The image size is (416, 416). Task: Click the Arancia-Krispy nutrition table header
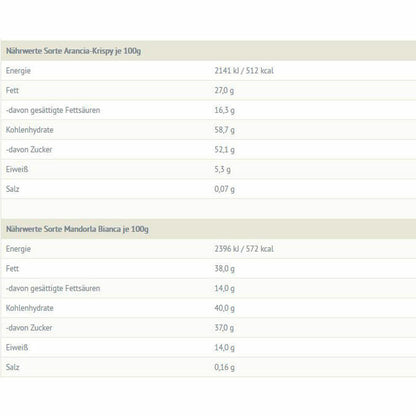(x=73, y=51)
